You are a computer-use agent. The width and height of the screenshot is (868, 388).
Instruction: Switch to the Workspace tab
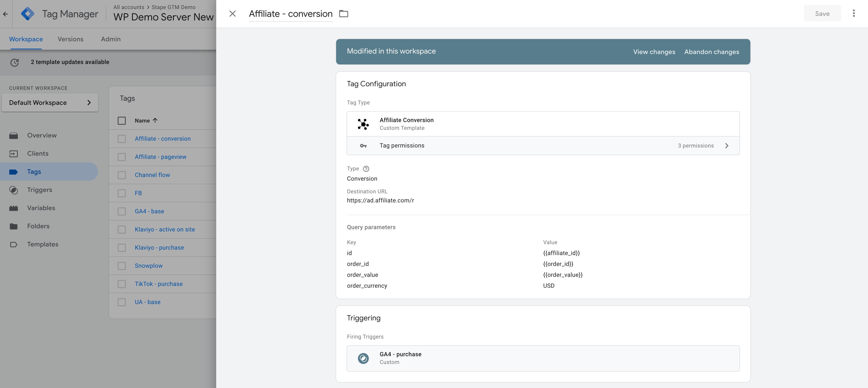click(26, 39)
